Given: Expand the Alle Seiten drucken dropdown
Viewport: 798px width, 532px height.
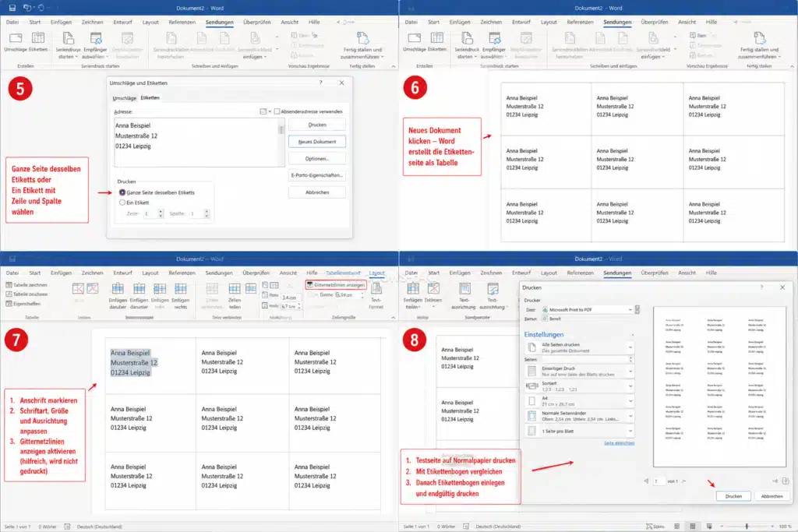Looking at the screenshot, I should (580, 347).
